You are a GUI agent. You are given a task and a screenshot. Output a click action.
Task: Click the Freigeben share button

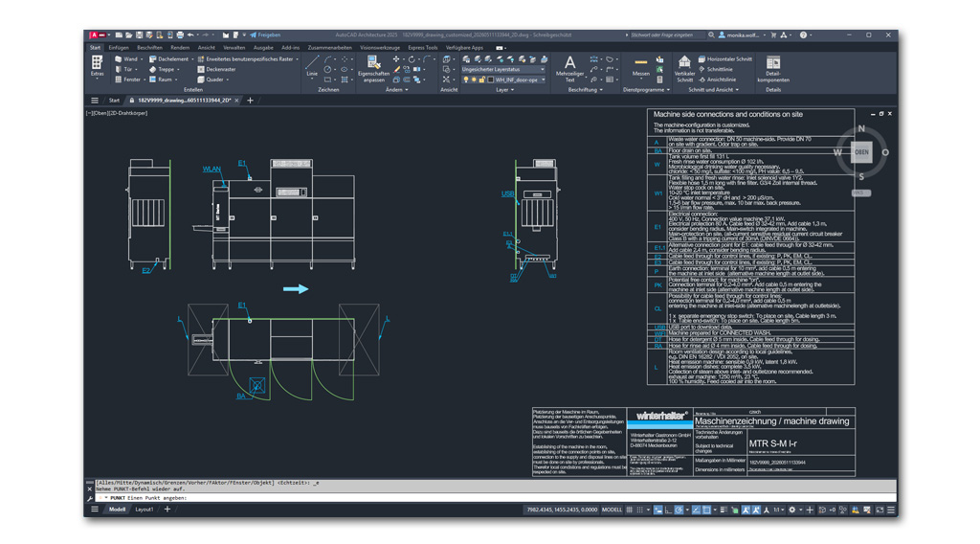265,35
